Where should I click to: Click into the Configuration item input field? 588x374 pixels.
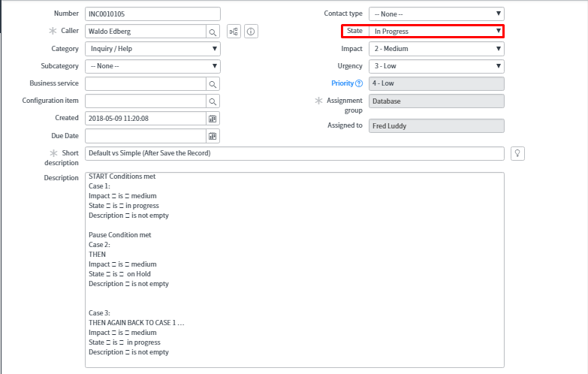tap(146, 101)
